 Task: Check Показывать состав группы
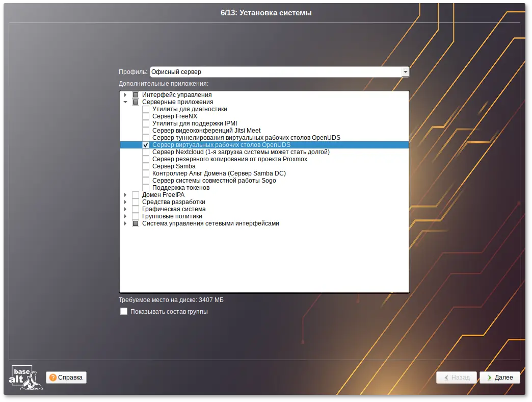(x=123, y=311)
